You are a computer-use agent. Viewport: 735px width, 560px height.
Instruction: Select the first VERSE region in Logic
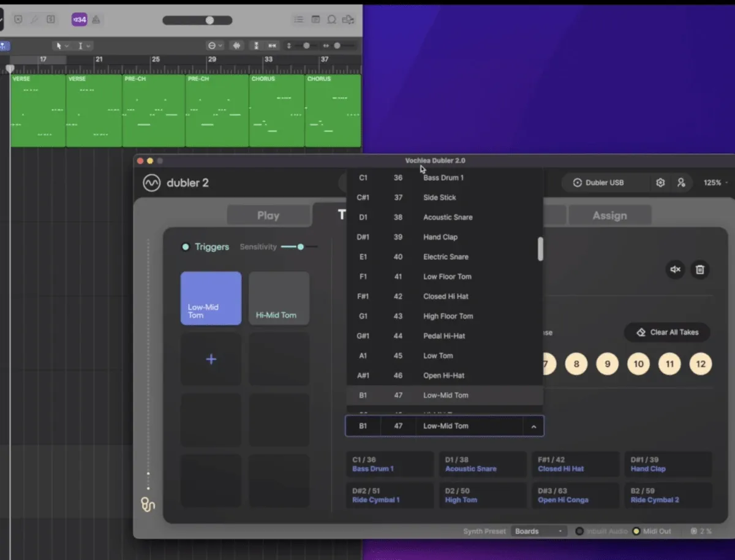(x=38, y=110)
